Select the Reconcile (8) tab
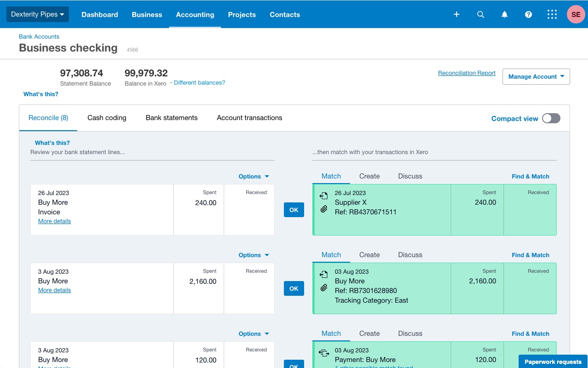Screen dimensions: 588x368 tap(48, 118)
